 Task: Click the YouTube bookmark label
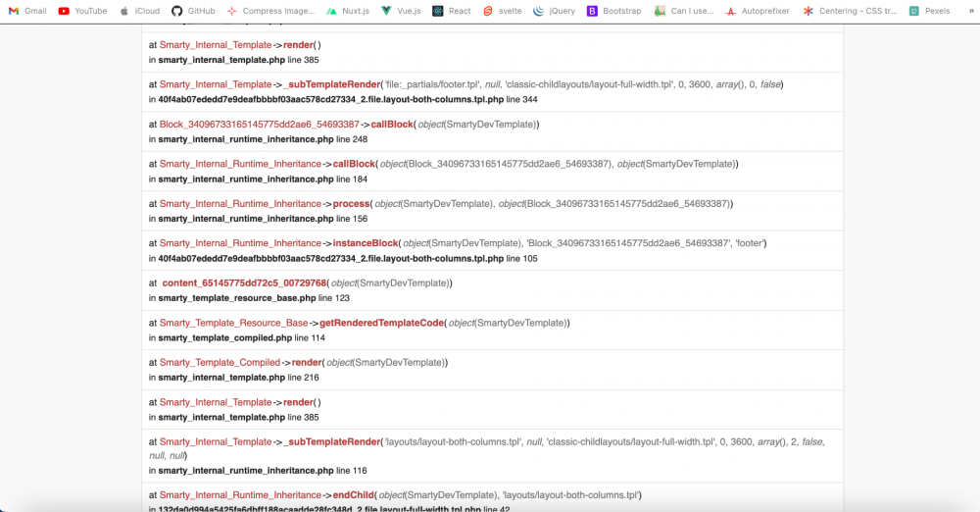coord(90,11)
